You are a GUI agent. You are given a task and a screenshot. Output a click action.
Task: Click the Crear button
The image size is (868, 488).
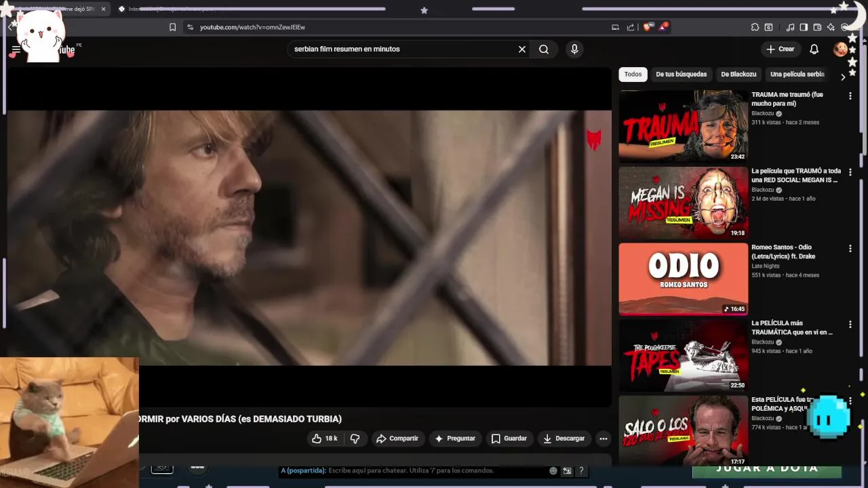coord(780,49)
